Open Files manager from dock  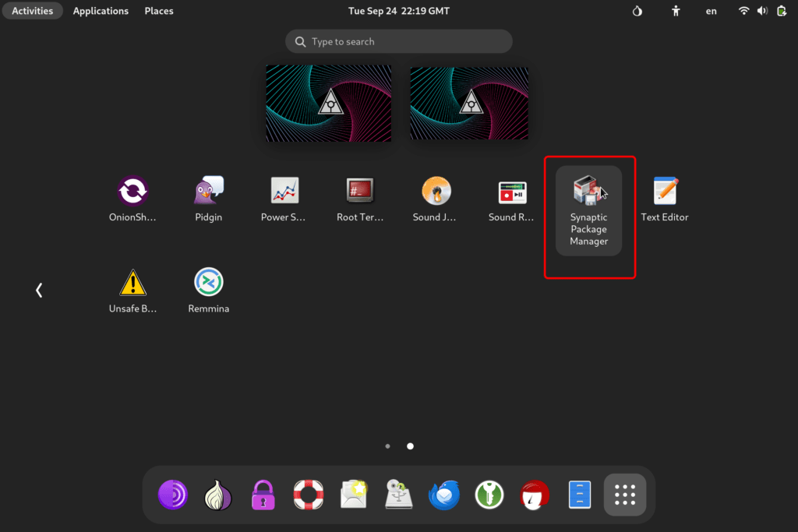point(580,495)
